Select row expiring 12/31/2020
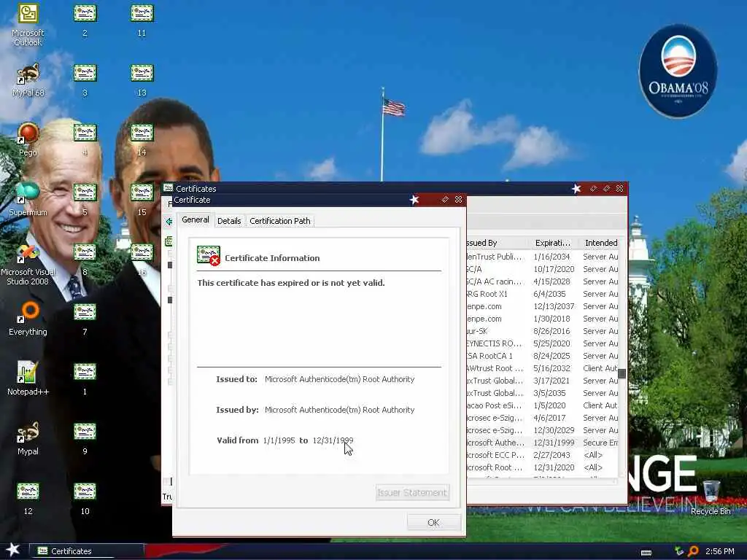Image resolution: width=747 pixels, height=560 pixels. 542,467
